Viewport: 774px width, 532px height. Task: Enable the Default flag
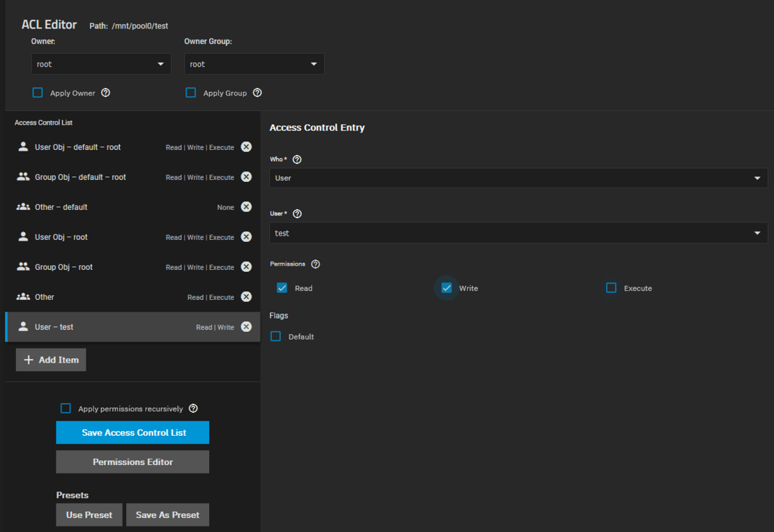(x=275, y=336)
